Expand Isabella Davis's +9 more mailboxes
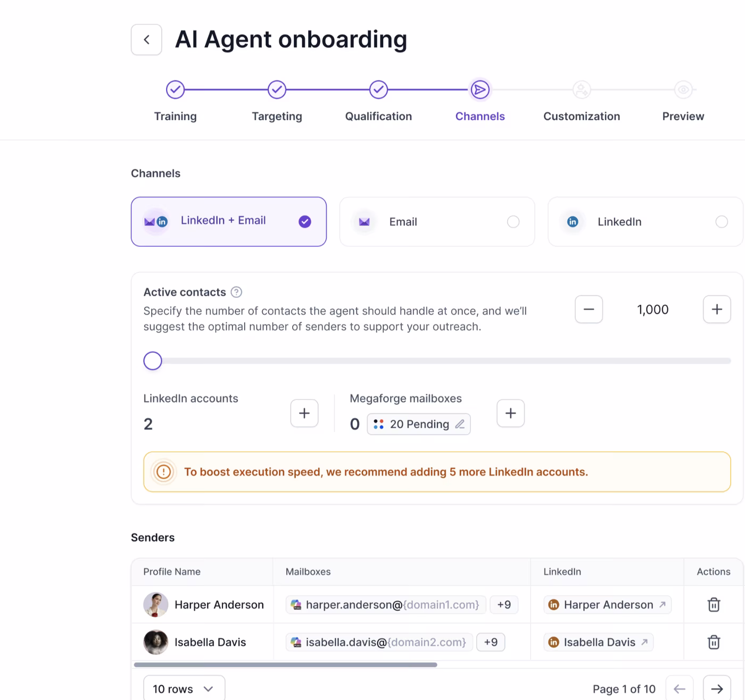 click(x=491, y=642)
